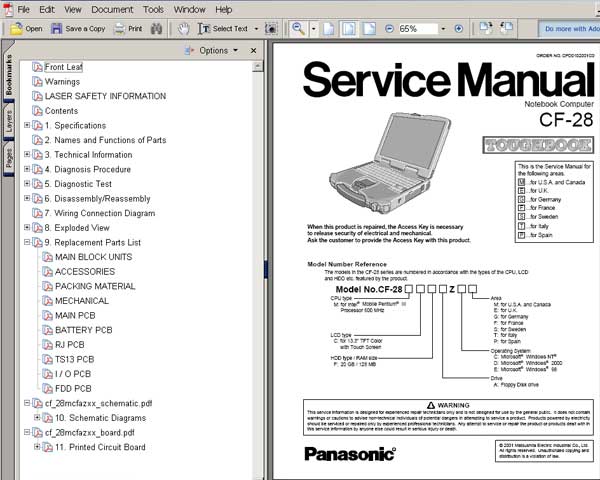This screenshot has width=600, height=480.
Task: Open the Window menu
Action: pos(189,10)
